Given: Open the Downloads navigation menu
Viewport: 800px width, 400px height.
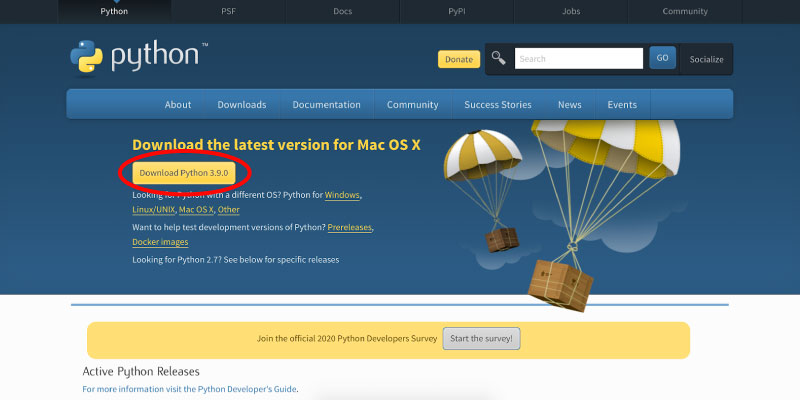Looking at the screenshot, I should pos(242,105).
